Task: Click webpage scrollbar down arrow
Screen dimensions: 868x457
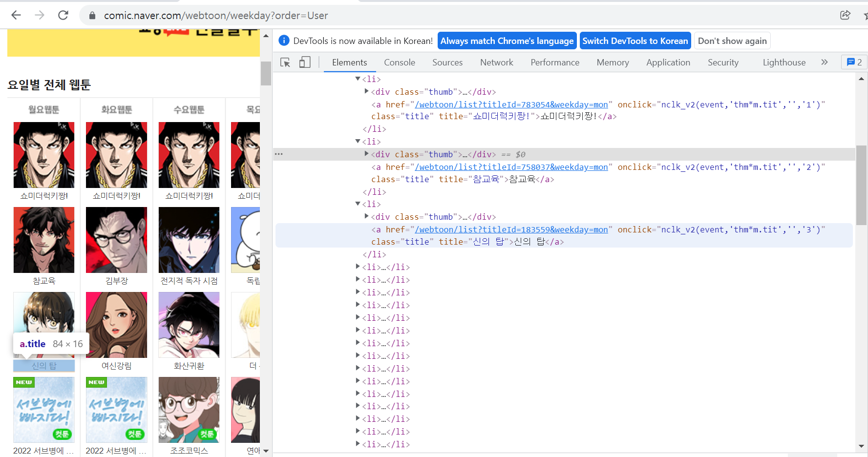Action: click(266, 451)
